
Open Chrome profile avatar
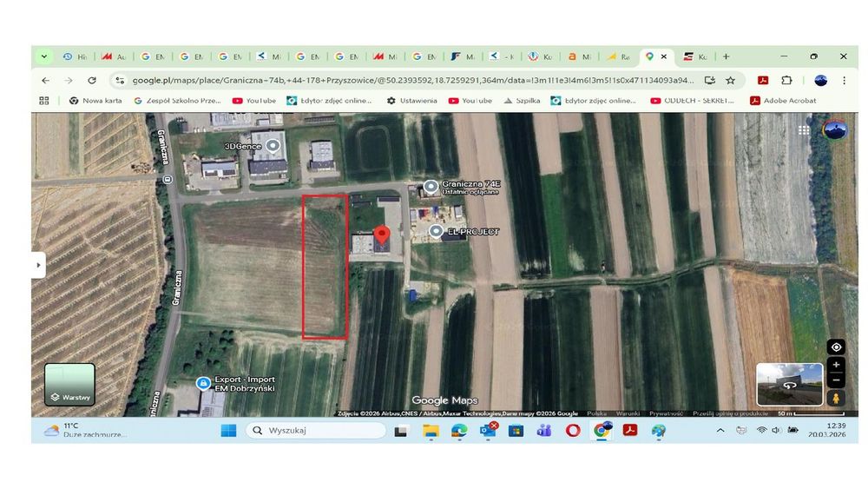(x=820, y=80)
